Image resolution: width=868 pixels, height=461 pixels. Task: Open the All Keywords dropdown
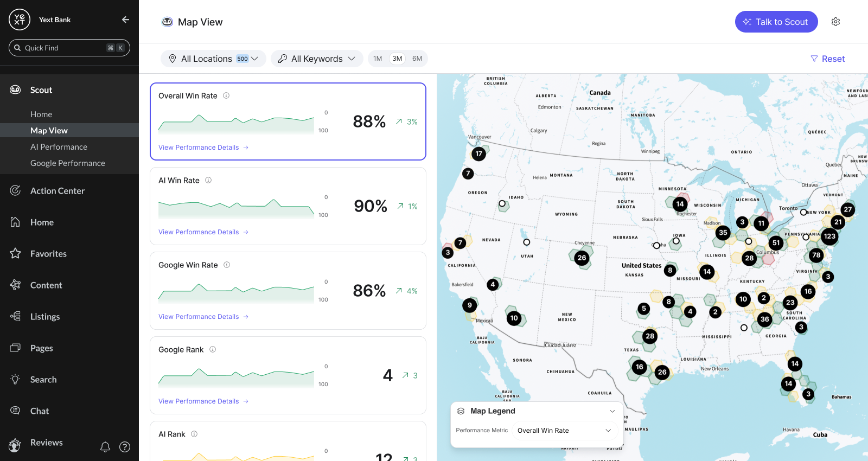tap(317, 59)
